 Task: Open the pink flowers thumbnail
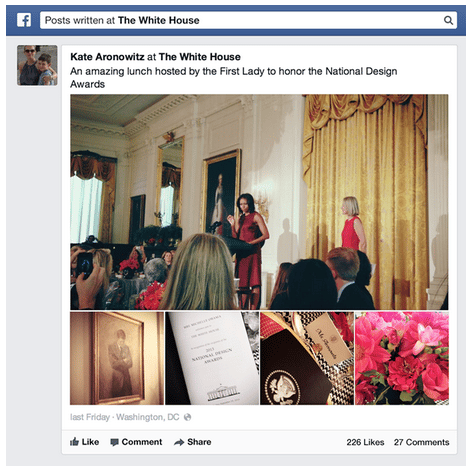point(402,358)
